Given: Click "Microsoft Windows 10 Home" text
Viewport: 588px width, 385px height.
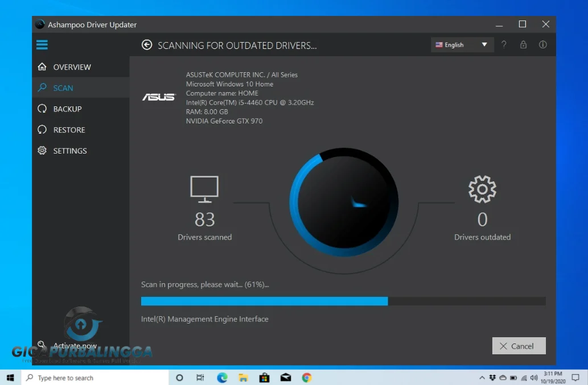Looking at the screenshot, I should (x=229, y=84).
